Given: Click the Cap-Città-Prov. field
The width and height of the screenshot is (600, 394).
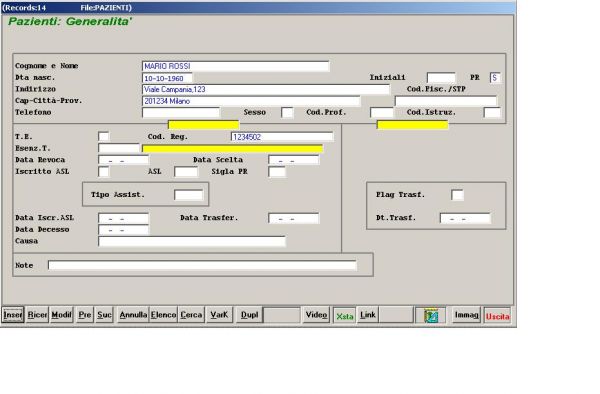Looking at the screenshot, I should click(251, 101).
